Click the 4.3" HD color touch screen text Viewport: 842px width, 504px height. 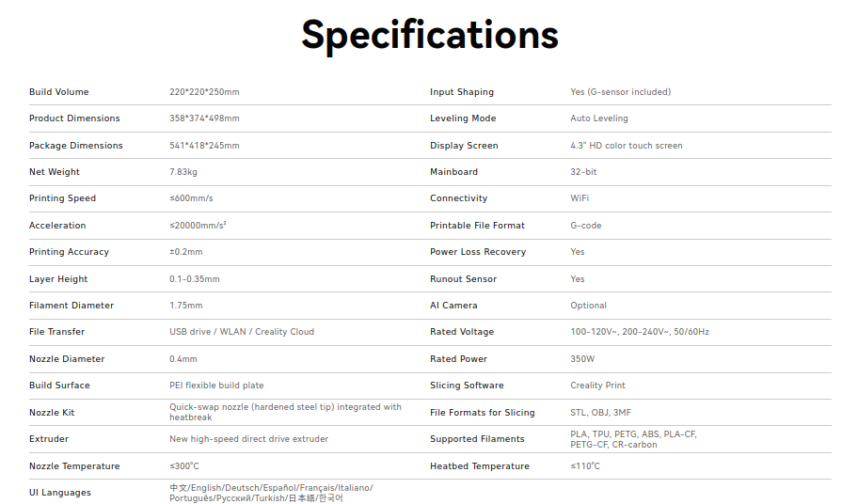627,146
